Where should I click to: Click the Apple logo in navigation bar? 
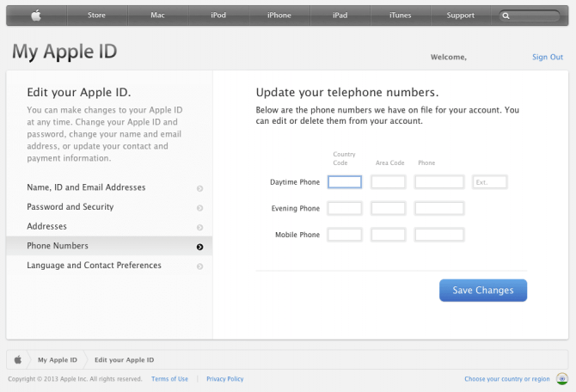tap(36, 15)
